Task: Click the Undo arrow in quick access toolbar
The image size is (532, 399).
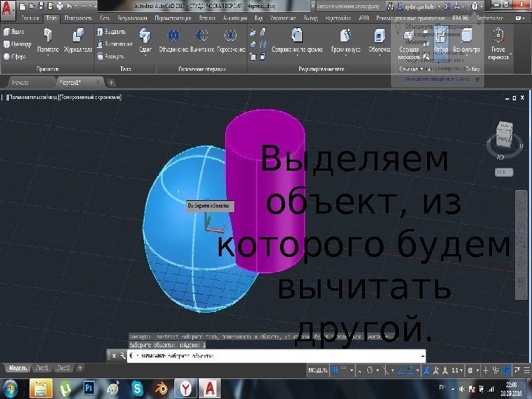Action: click(69, 6)
